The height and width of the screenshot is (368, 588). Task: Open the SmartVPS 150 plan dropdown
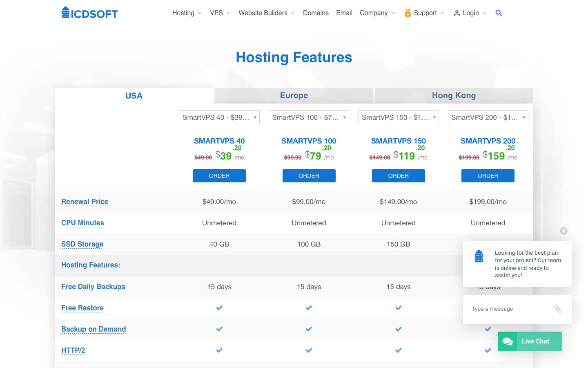click(399, 117)
